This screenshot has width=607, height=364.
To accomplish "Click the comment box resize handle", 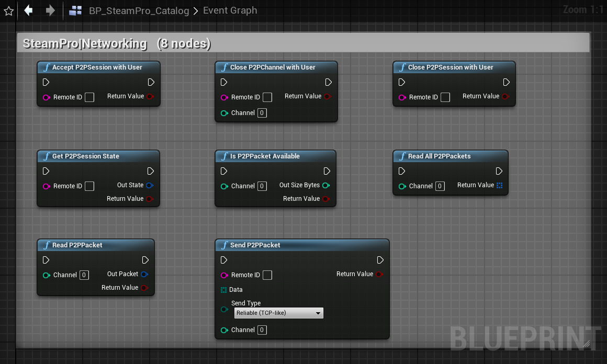I will tap(587, 343).
